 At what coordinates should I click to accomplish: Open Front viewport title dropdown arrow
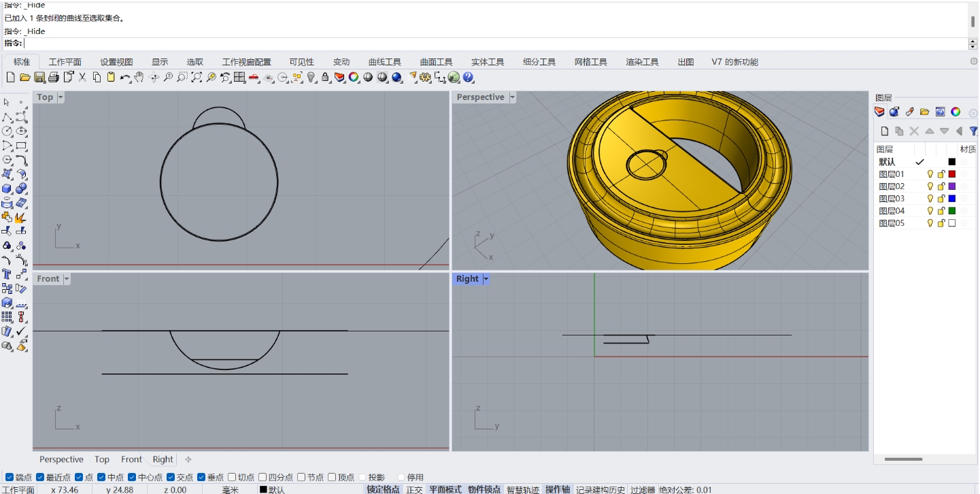(67, 279)
